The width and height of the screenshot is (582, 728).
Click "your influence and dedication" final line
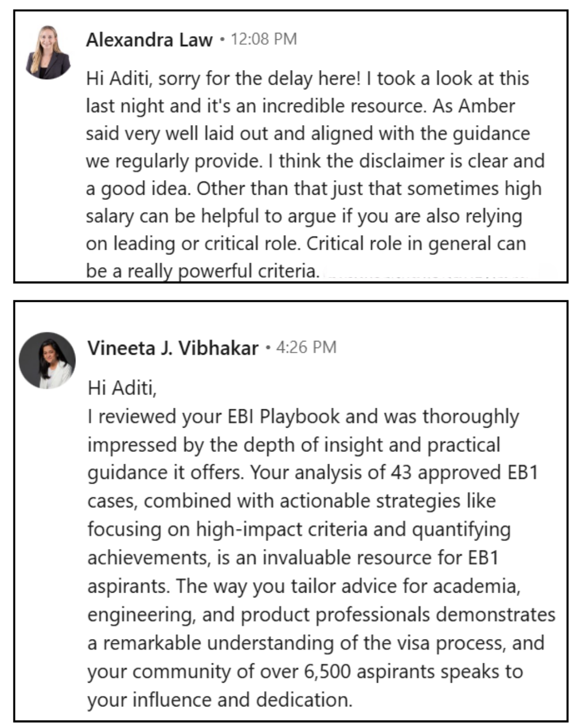(x=219, y=700)
